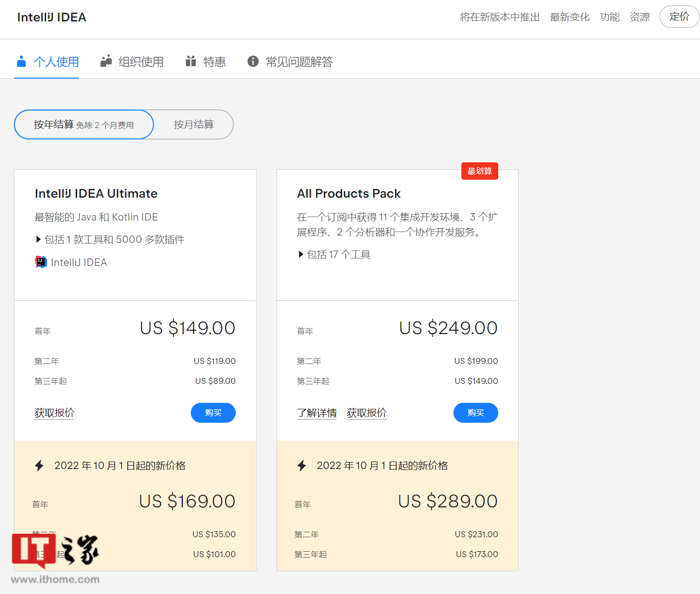Click the US $169.00 new price
Image resolution: width=700 pixels, height=594 pixels.
coord(187,501)
